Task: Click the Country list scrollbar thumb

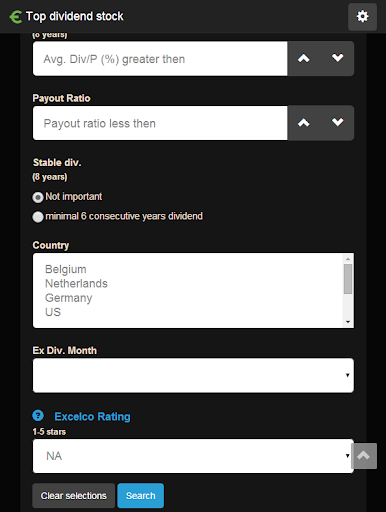Action: click(348, 279)
